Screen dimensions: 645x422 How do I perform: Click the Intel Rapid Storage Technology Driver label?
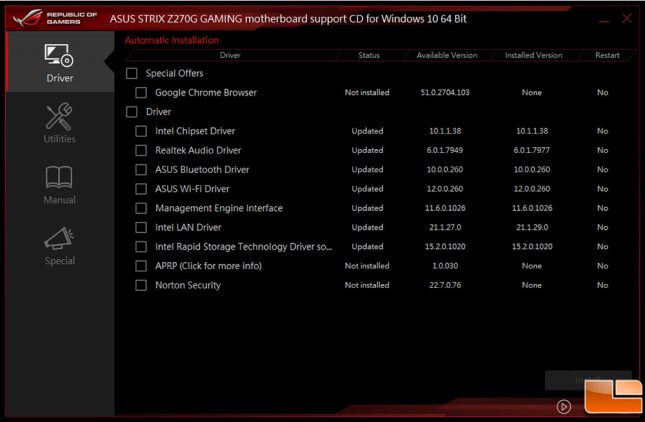pos(244,247)
